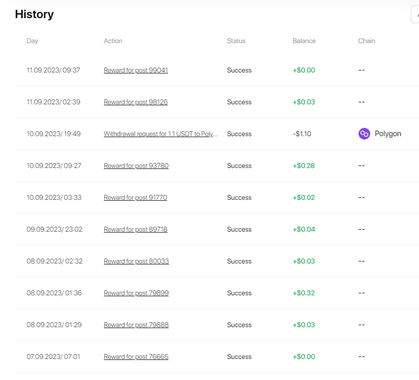This screenshot has width=419, height=380.
Task: Open the Withdrawal request for 1.1 USDT link
Action: pos(161,134)
